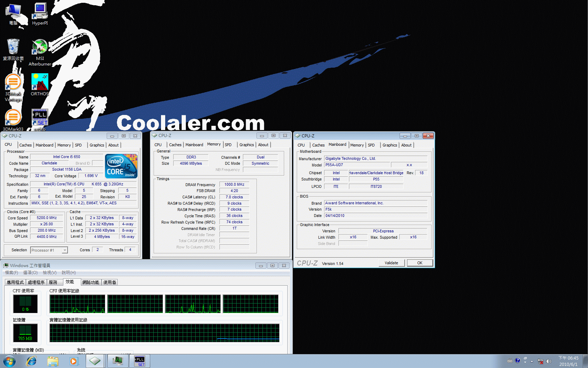Click the Southbridge P55 field

point(376,179)
